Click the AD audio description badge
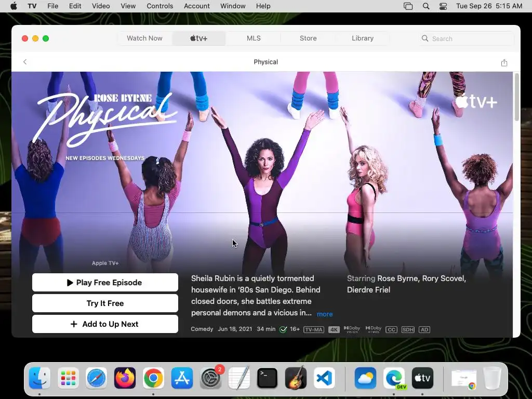Image resolution: width=532 pixels, height=399 pixels. (x=424, y=329)
